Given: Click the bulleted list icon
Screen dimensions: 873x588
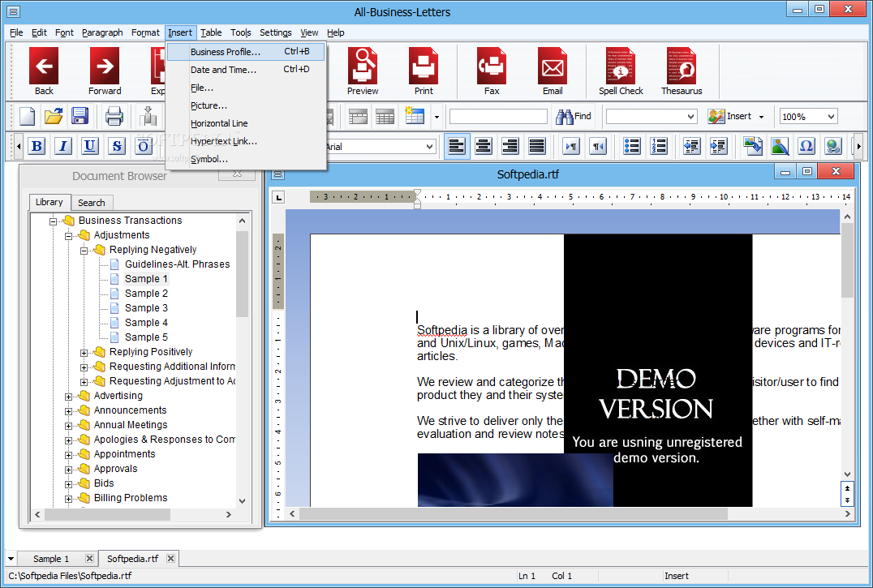Looking at the screenshot, I should coord(632,146).
